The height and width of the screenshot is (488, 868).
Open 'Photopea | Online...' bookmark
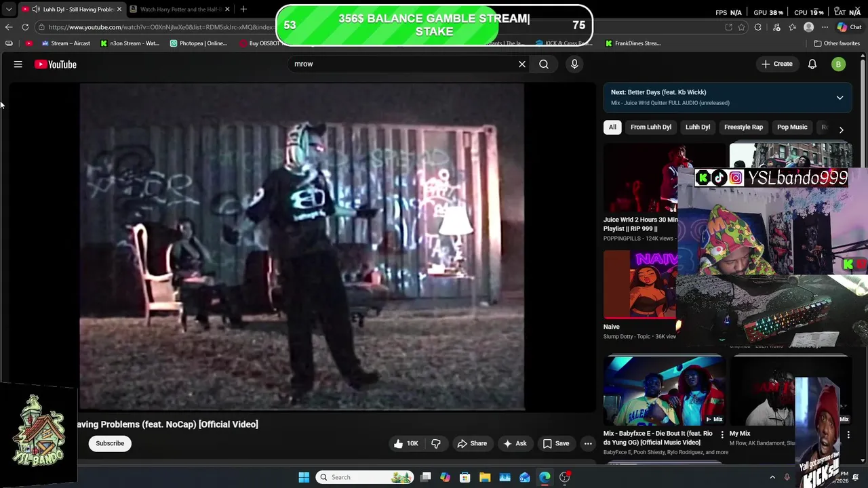(199, 43)
